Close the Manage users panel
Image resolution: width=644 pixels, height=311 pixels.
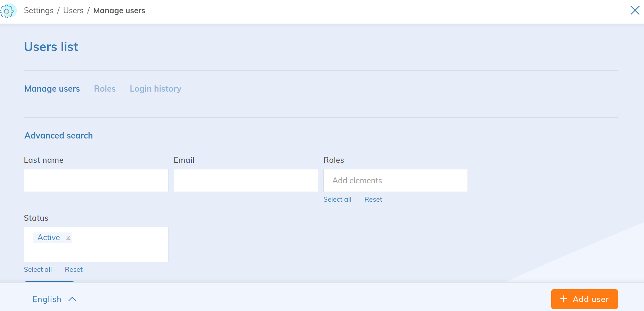coord(635,10)
